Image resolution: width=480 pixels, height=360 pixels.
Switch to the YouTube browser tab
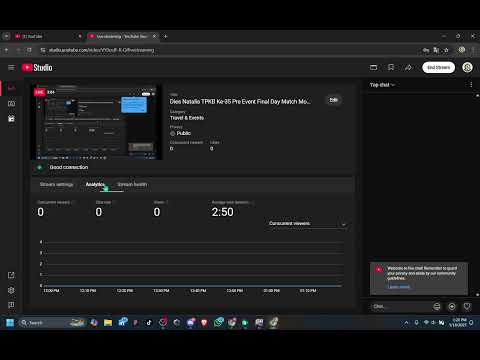point(47,36)
